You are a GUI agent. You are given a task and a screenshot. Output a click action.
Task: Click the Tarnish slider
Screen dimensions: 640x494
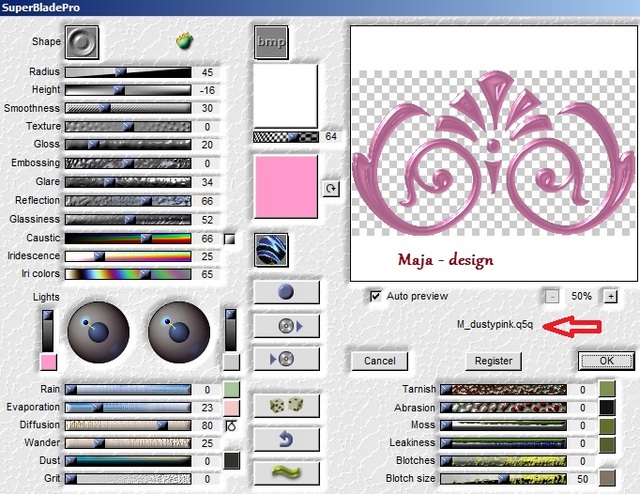pos(504,389)
